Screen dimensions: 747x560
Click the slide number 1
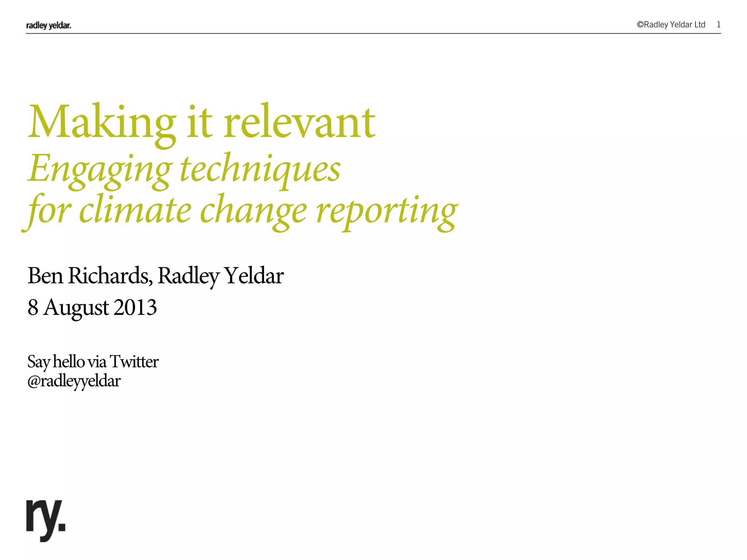tap(718, 24)
